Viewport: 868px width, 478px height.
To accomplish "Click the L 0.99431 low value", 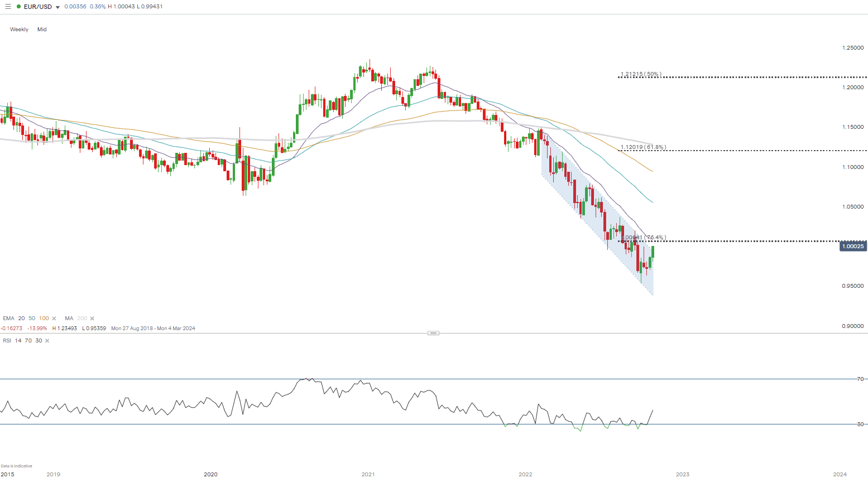I will click(150, 7).
